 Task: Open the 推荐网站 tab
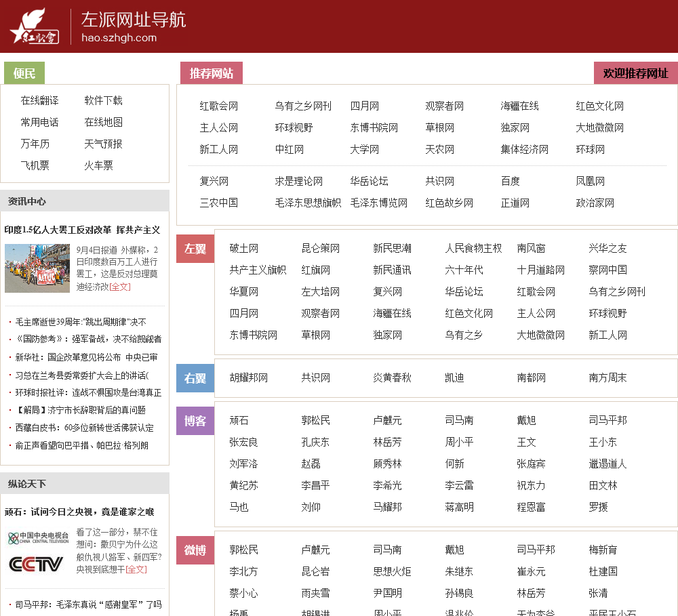click(x=212, y=73)
